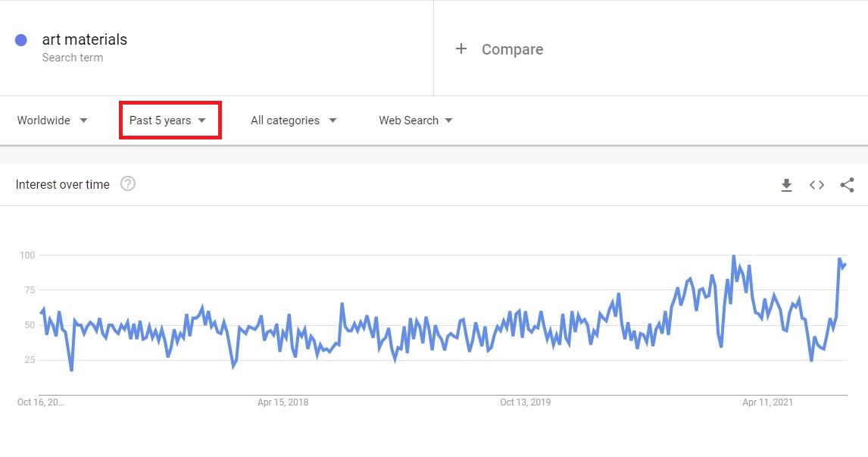Edit the art materials search term
This screenshot has width=868, height=457.
tap(85, 39)
